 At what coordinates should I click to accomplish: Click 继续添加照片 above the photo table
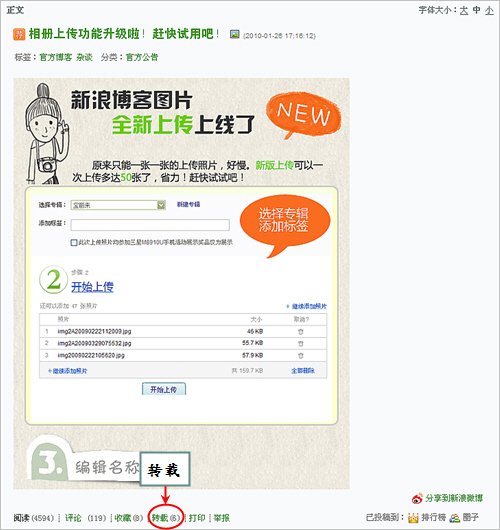pos(306,306)
